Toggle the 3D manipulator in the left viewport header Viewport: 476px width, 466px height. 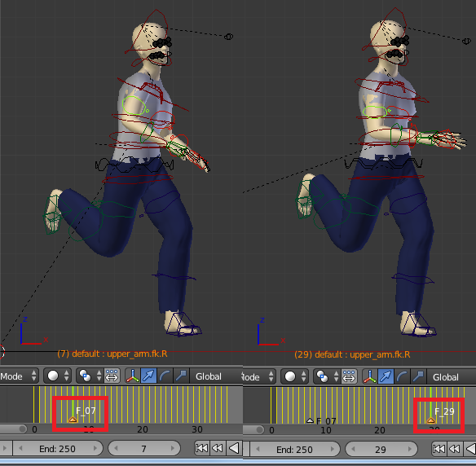(132, 376)
